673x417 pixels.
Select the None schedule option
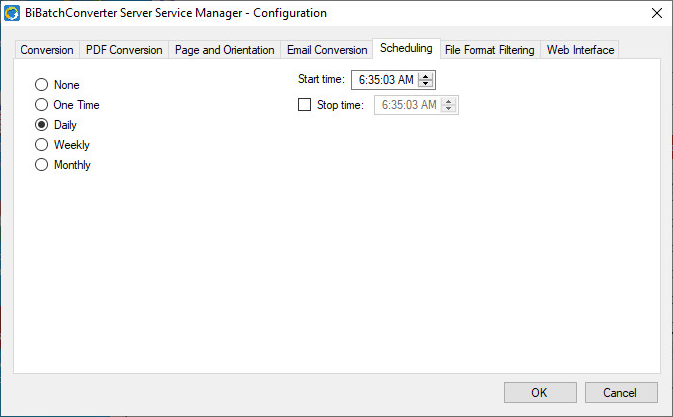pos(42,85)
